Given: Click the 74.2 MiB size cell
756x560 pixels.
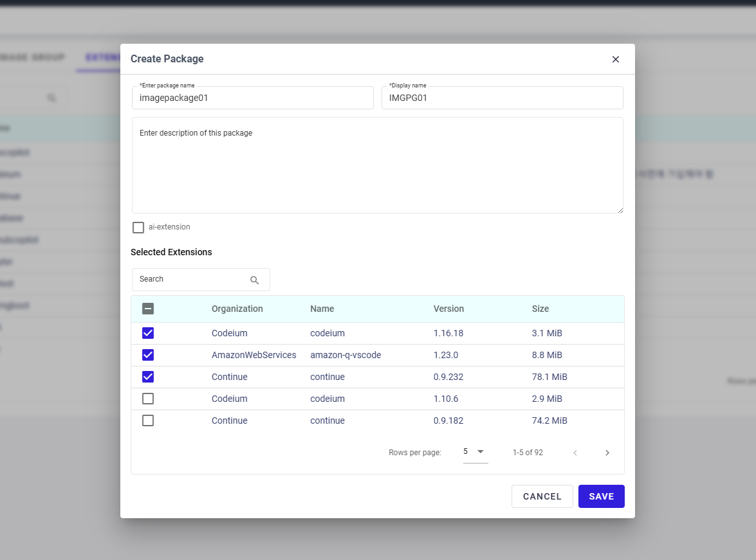Looking at the screenshot, I should click(x=549, y=420).
